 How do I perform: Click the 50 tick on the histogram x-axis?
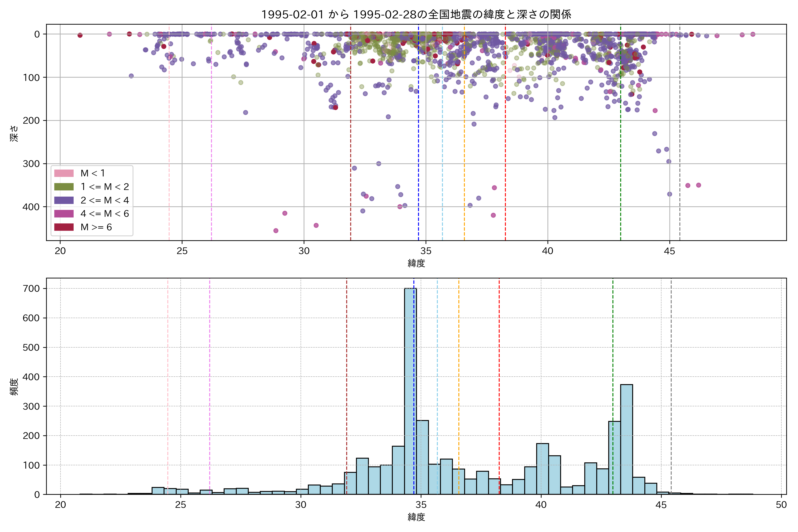click(x=781, y=505)
